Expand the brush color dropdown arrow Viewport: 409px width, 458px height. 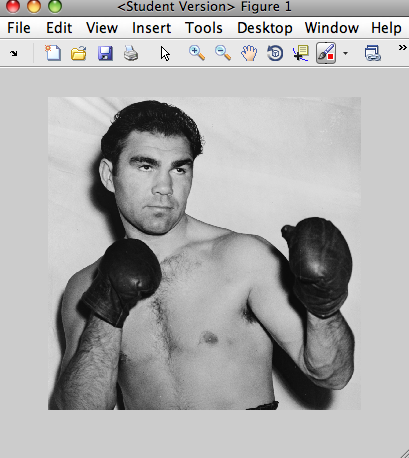345,53
